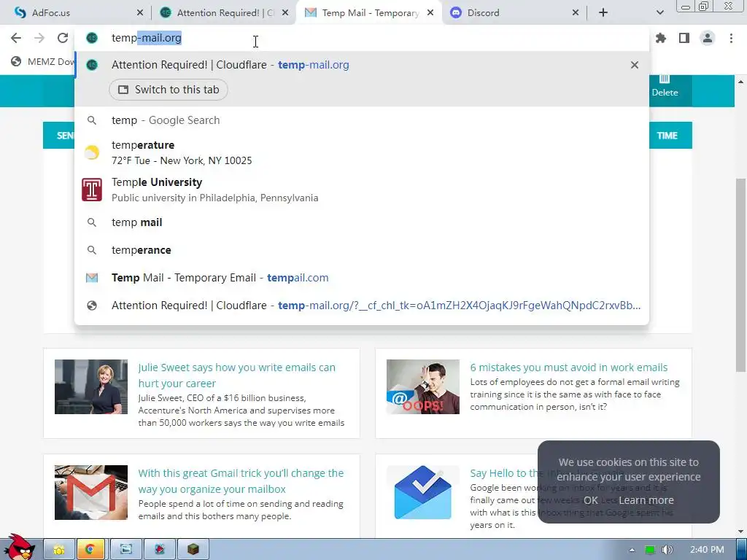
Task: Open the MEMZ Download bookmark
Action: tap(43, 61)
